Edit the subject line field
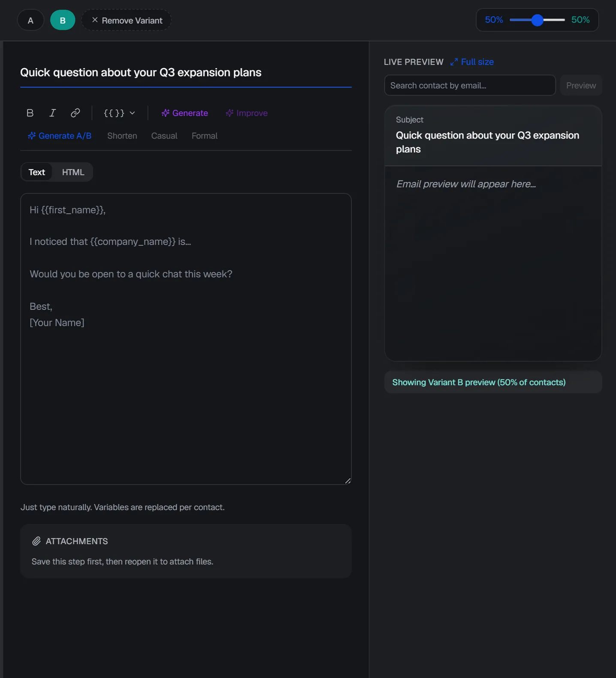Image resolution: width=616 pixels, height=678 pixels. [186, 73]
